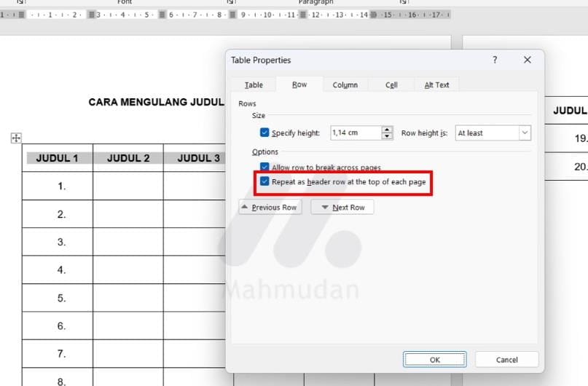Open the Row height is dropdown

[493, 133]
